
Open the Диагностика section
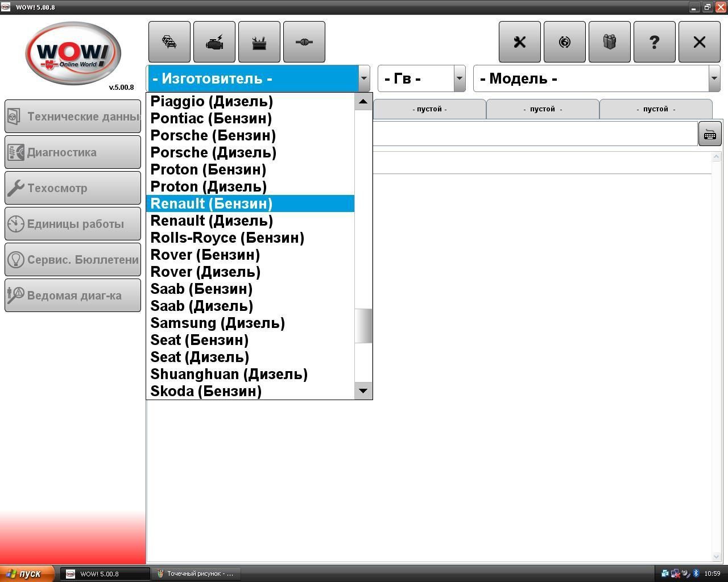tap(73, 152)
